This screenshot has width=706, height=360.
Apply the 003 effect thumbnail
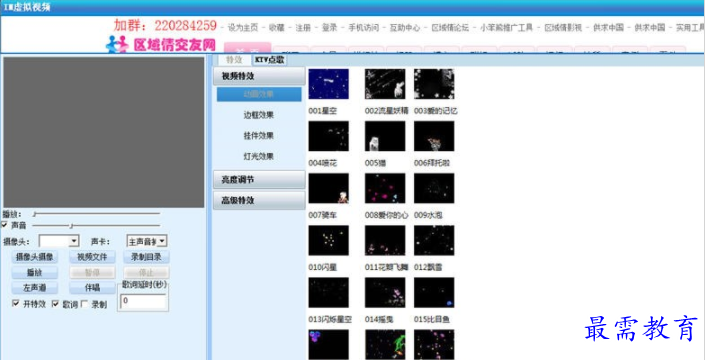coord(434,84)
